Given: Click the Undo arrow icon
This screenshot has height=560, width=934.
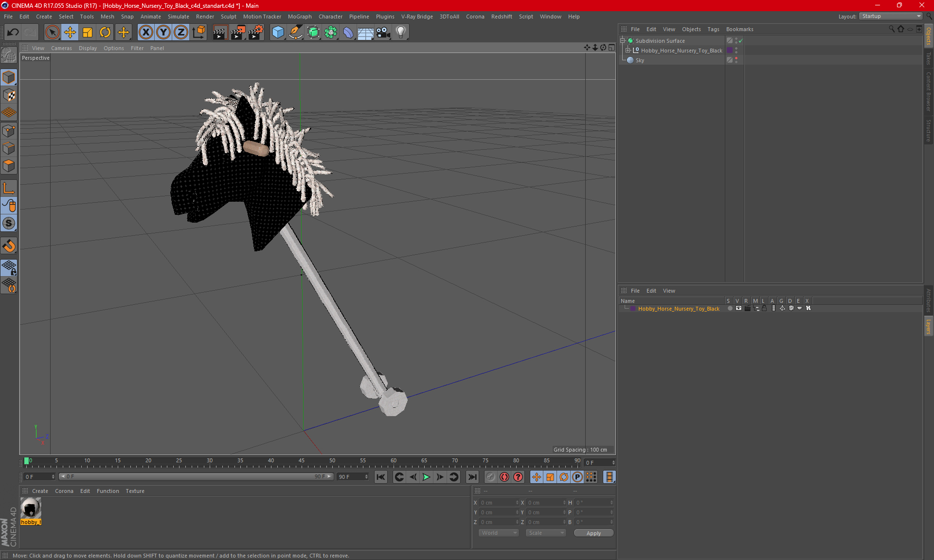Looking at the screenshot, I should point(13,32).
